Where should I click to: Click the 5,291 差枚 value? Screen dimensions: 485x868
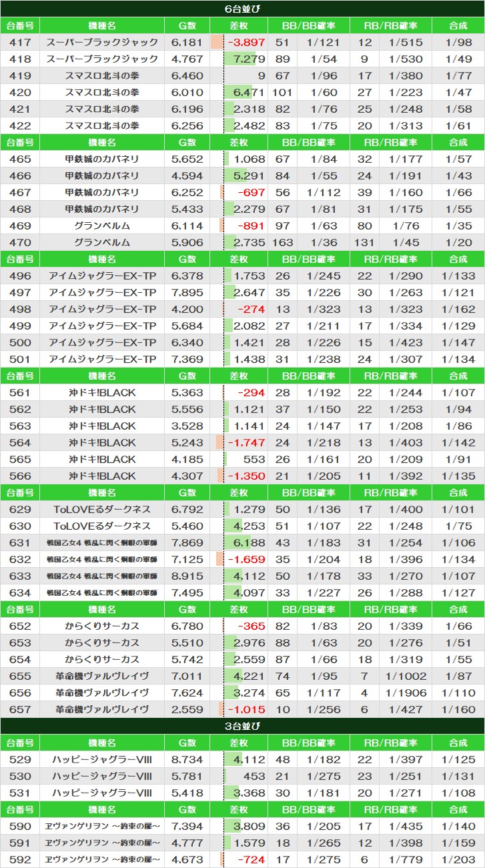[x=250, y=175]
